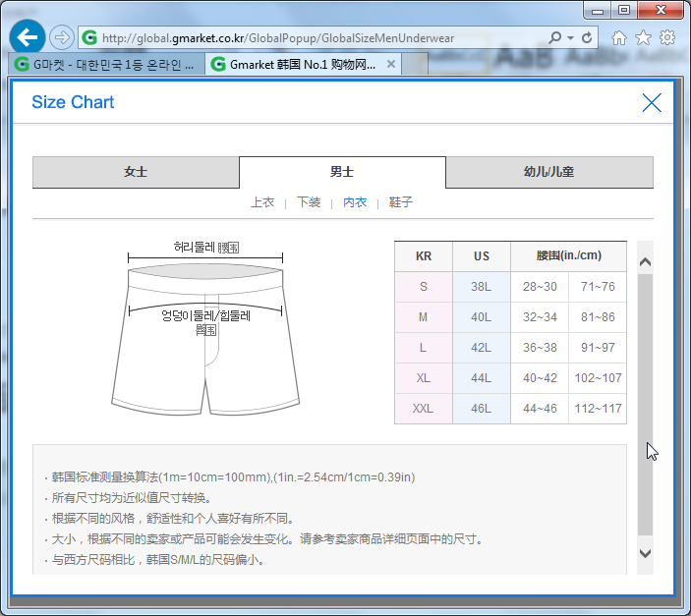Screen dimensions: 691x616
Task: Click the scrollbar down arrow
Action: tap(645, 553)
